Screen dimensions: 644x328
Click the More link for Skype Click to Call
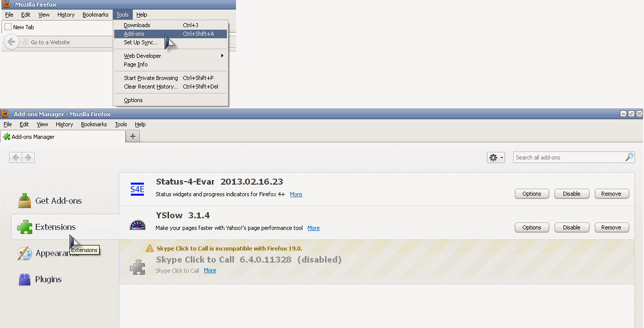(x=210, y=270)
